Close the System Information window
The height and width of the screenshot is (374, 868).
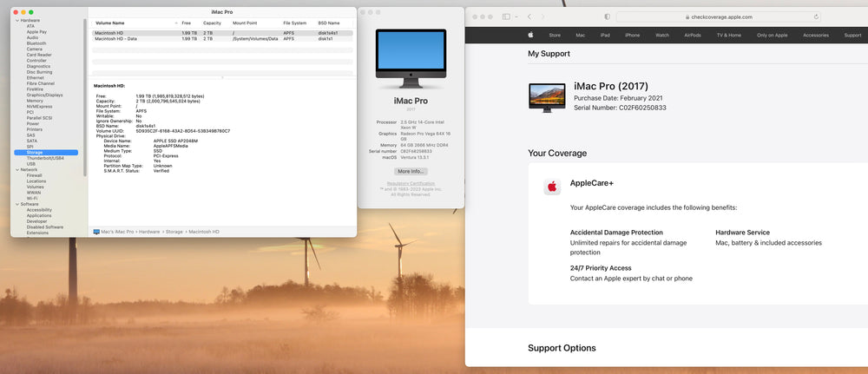coord(16,12)
